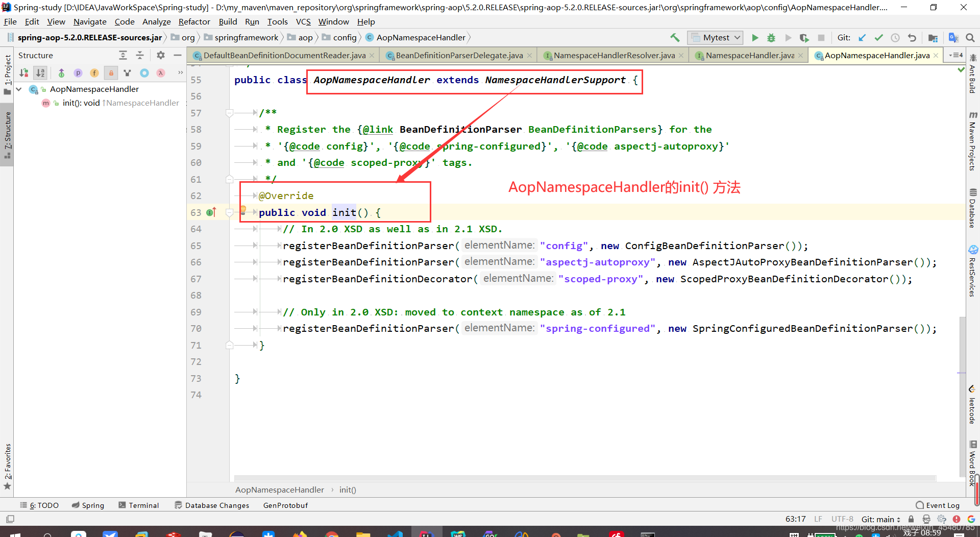980x537 pixels.
Task: Open Structure panel settings gear
Action: [x=160, y=55]
